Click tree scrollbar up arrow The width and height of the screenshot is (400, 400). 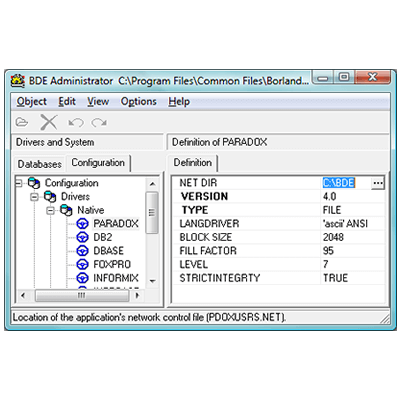tap(152, 184)
